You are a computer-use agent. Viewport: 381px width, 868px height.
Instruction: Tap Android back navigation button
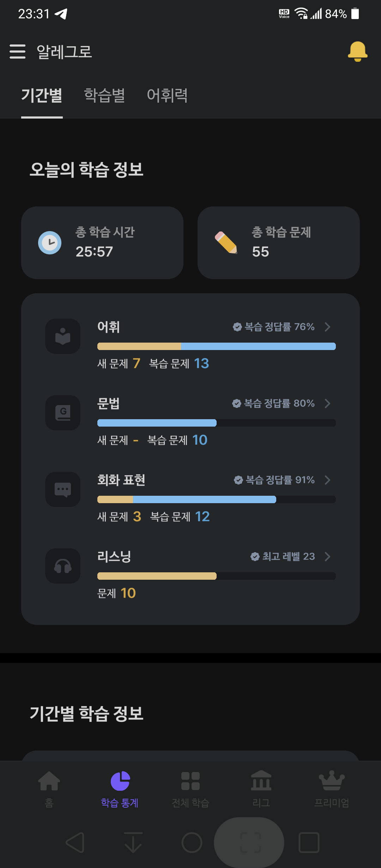coord(75,843)
